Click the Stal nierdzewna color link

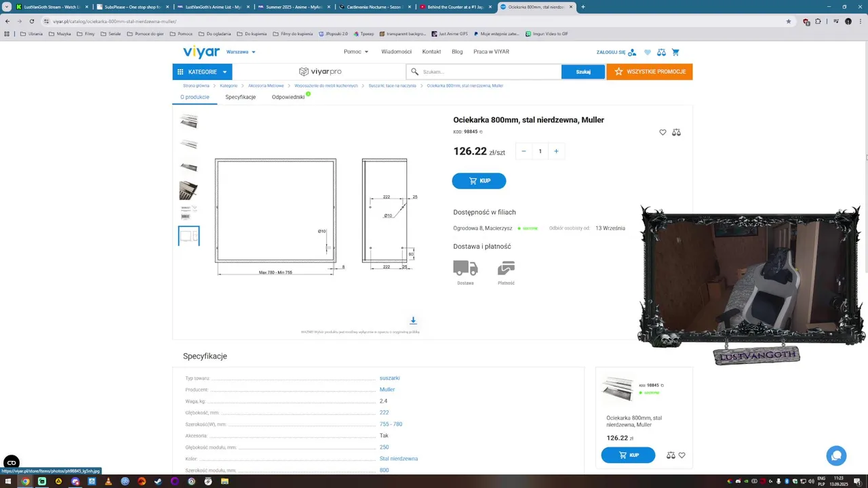[399, 459]
